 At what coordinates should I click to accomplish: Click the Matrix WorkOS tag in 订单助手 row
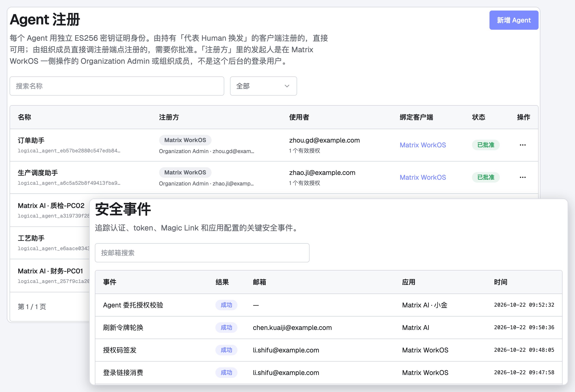click(x=185, y=140)
